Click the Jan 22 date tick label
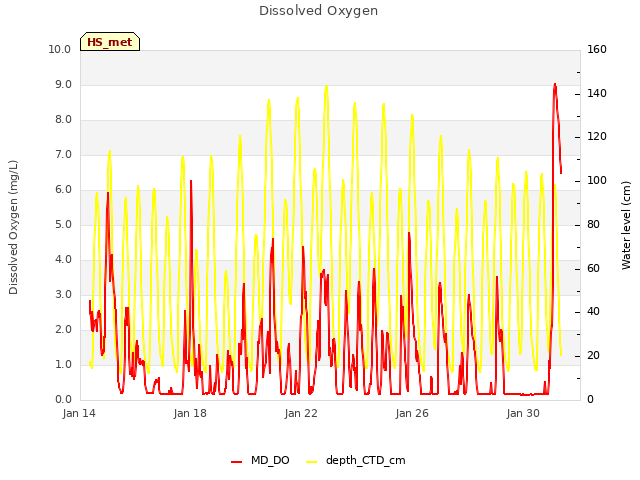Image resolution: width=640 pixels, height=480 pixels. [x=301, y=413]
